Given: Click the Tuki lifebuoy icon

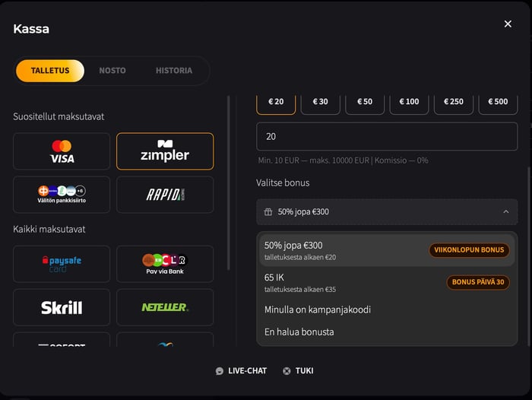Looking at the screenshot, I should 287,371.
